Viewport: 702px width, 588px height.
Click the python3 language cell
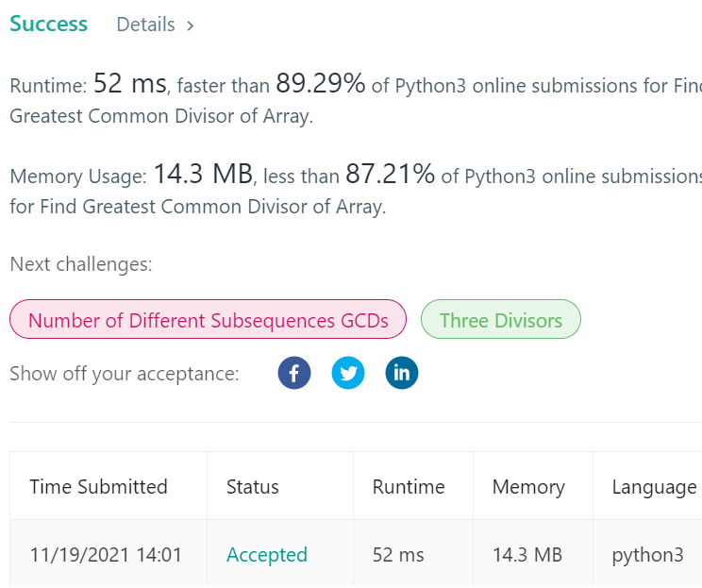click(x=647, y=554)
